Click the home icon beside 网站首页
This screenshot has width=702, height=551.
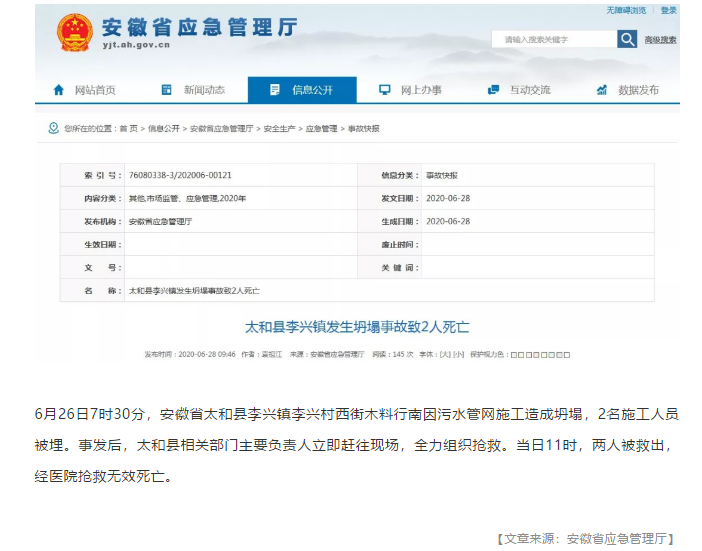tap(58, 90)
